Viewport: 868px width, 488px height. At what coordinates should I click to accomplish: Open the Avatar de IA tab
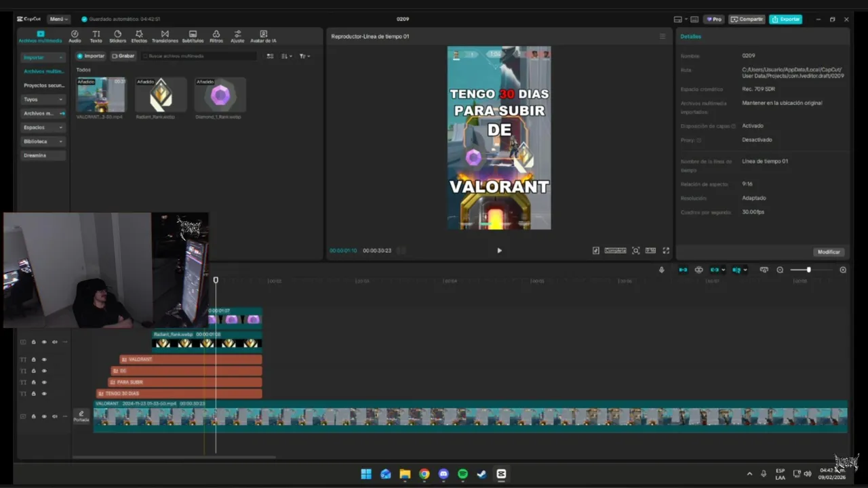tap(263, 37)
